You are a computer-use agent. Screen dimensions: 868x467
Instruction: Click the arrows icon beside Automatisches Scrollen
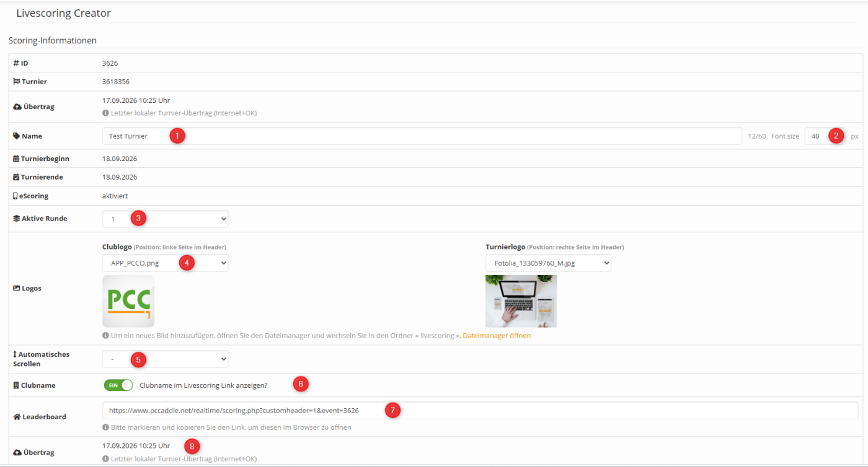(15, 354)
